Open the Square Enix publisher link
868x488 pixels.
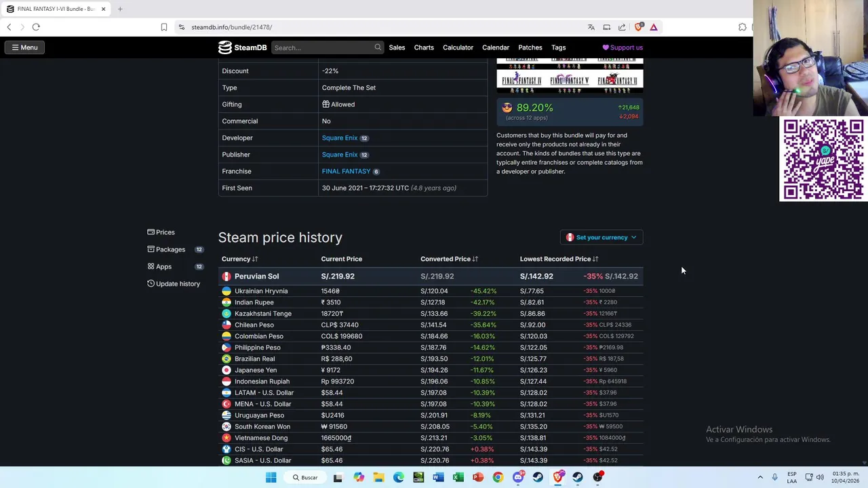pyautogui.click(x=339, y=155)
